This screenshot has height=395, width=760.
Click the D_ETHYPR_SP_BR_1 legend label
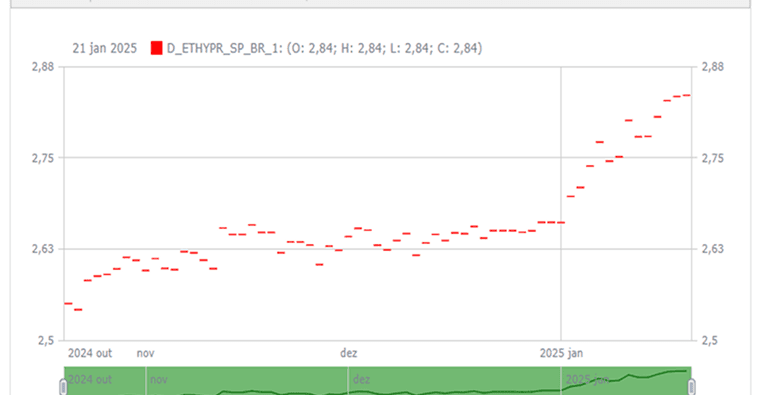tap(224, 48)
